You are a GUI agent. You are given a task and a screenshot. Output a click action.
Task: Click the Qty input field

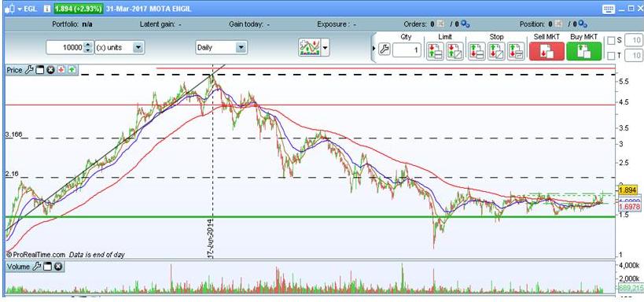407,50
